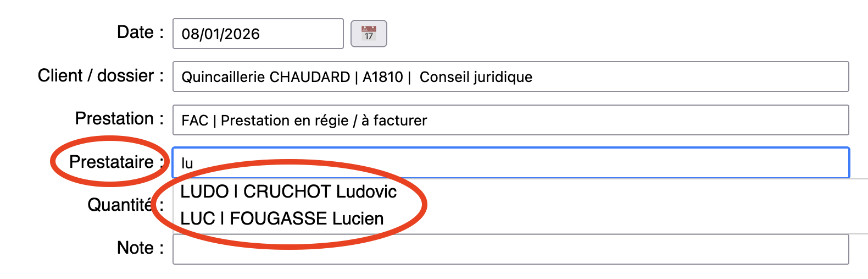This screenshot has height=279, width=868.
Task: Place cursor on "Quincaillerie CHAUDARD" text
Action: tap(265, 77)
